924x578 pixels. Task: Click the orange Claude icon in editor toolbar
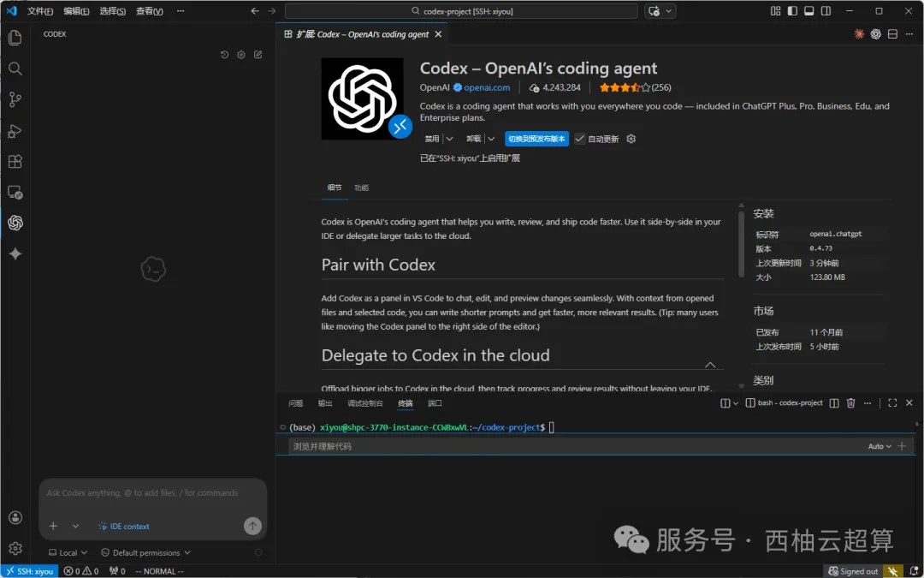pyautogui.click(x=859, y=34)
